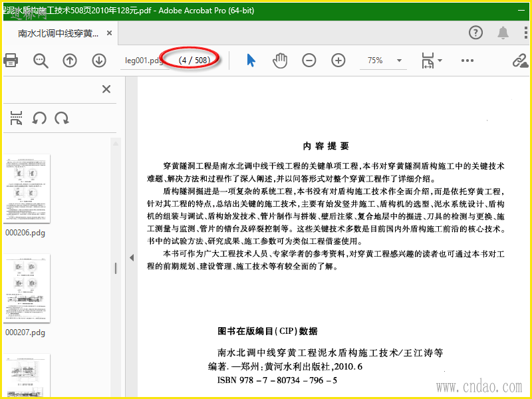Click the page number field leg001.pdg
This screenshot has height=399, width=532.
[144, 61]
